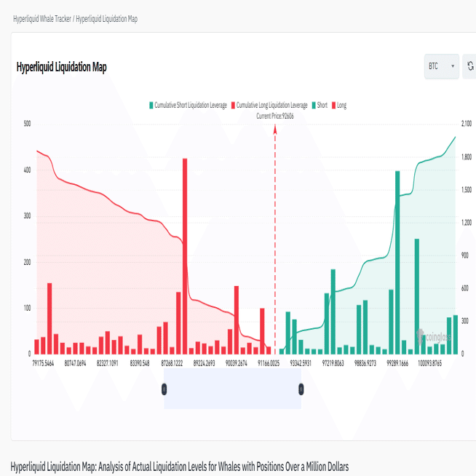Click the tallest green Short bar
This screenshot has height=476, width=476.
(397, 262)
